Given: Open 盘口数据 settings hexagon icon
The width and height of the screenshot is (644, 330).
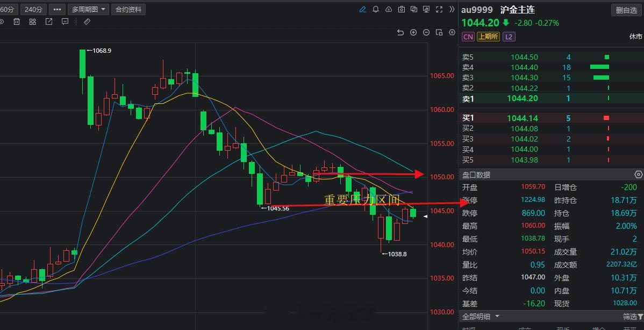Looking at the screenshot, I should click(638, 175).
